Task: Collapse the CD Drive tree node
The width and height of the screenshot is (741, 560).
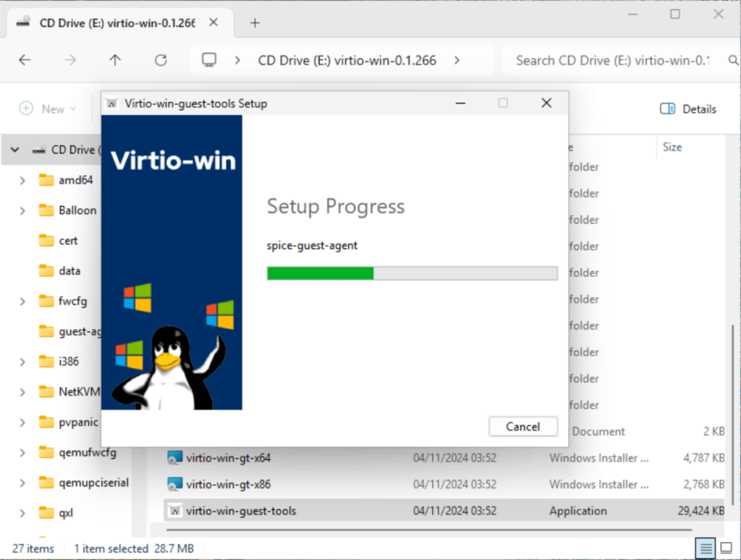Action: pos(14,150)
